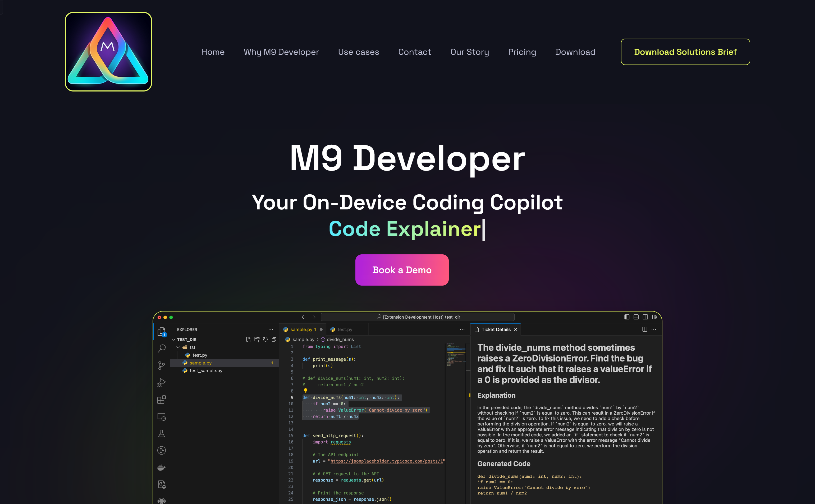Click the Go Forward arrow

[x=313, y=317]
